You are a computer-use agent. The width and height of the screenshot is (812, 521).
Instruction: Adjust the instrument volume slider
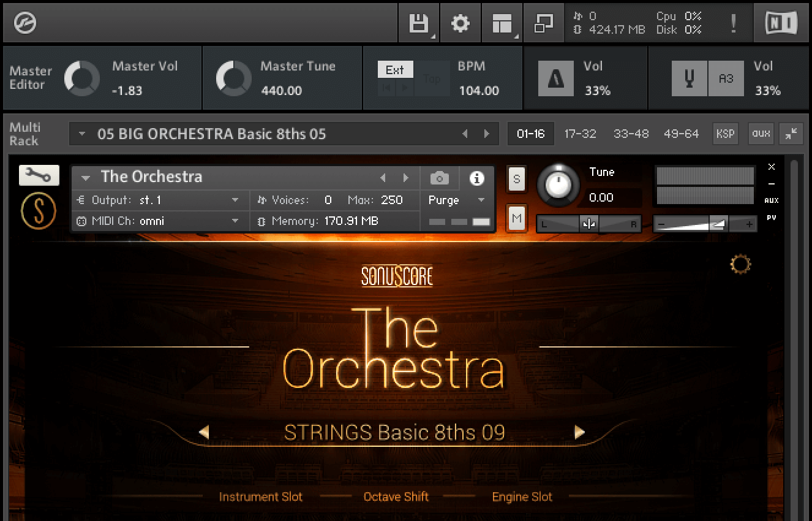[705, 224]
